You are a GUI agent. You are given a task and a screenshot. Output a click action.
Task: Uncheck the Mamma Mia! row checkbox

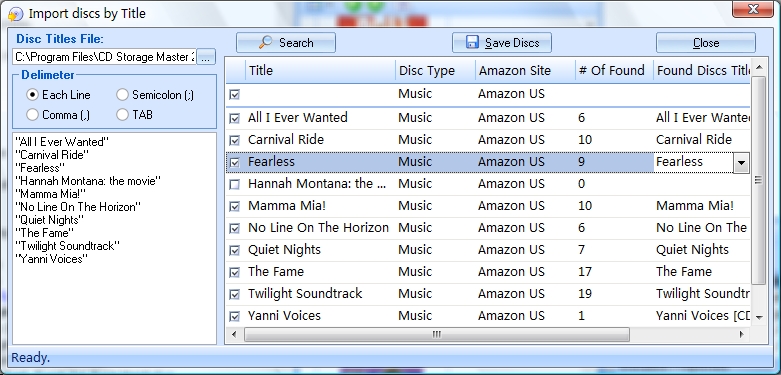tap(234, 207)
